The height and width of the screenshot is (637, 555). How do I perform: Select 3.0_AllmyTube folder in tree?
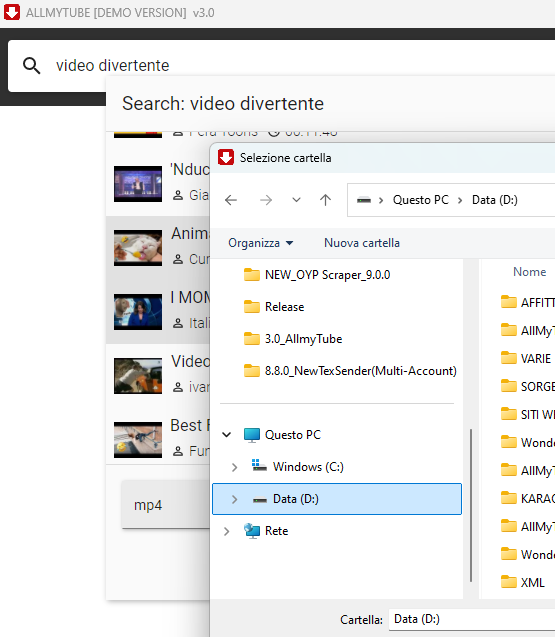point(304,339)
